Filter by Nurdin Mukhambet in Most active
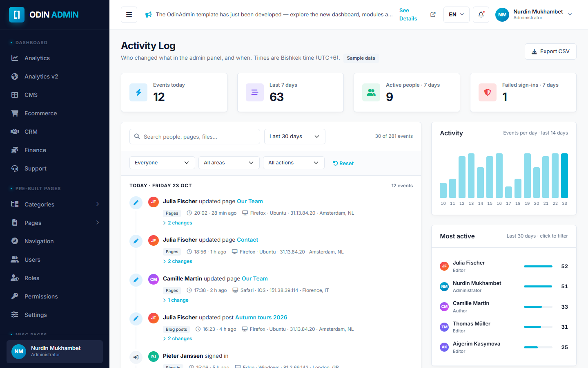The image size is (588, 368). (x=504, y=287)
